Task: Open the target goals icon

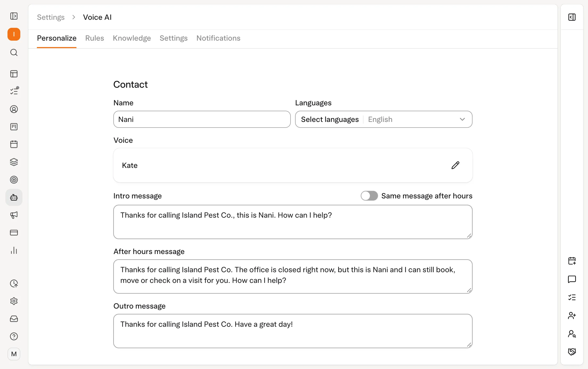Action: [14, 180]
